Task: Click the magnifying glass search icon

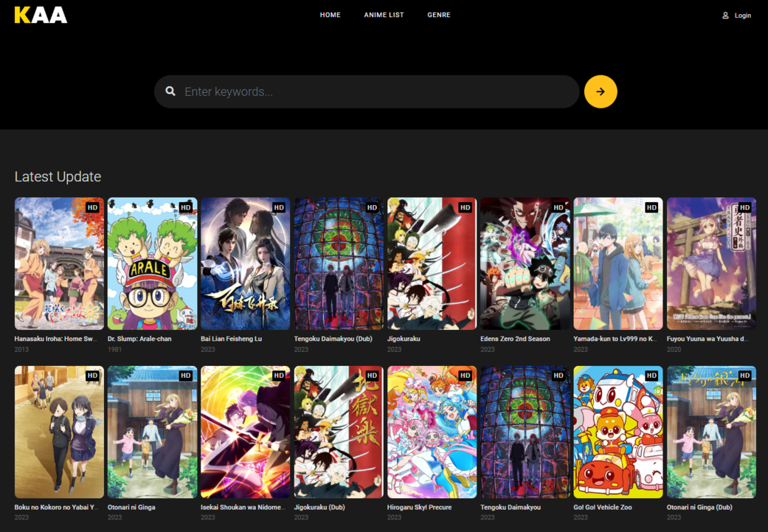Action: pos(170,91)
